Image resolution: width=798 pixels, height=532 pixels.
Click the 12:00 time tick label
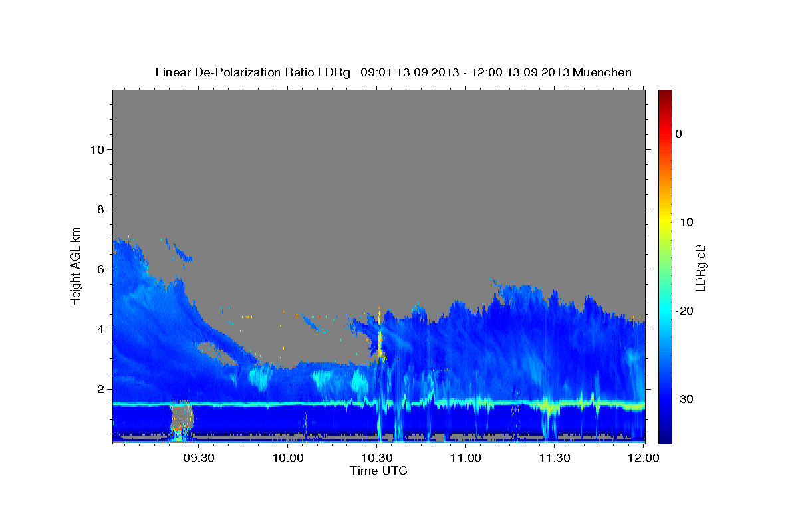(x=643, y=458)
